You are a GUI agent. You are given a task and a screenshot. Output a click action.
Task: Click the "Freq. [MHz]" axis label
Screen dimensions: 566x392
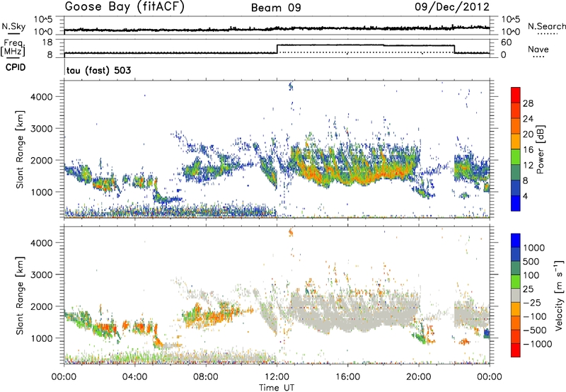pos(13,47)
